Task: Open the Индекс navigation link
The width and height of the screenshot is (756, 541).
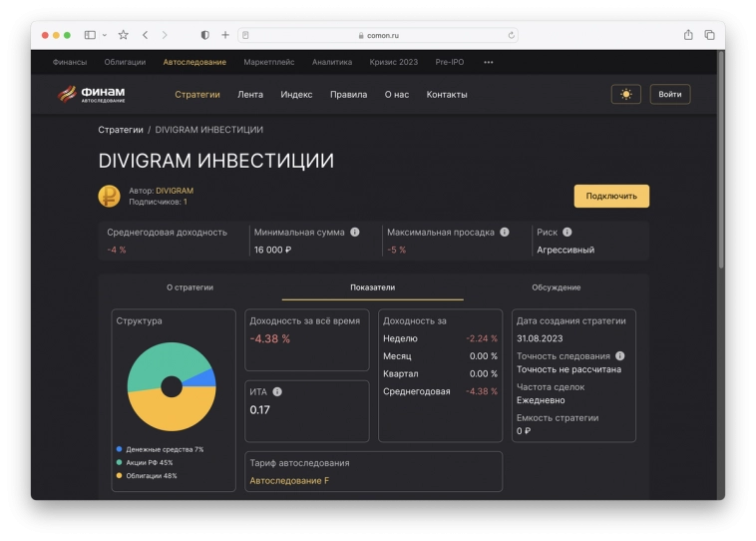Action: 296,95
